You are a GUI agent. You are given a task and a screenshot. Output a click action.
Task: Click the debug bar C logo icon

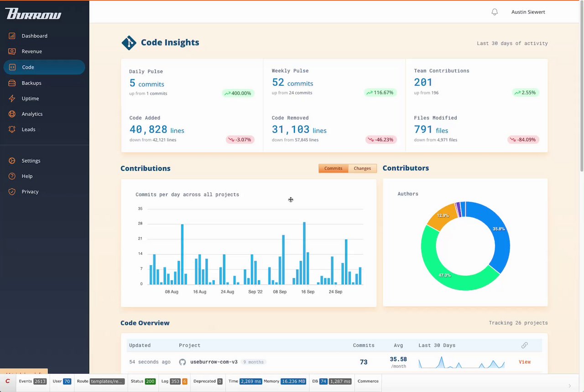tap(7, 381)
